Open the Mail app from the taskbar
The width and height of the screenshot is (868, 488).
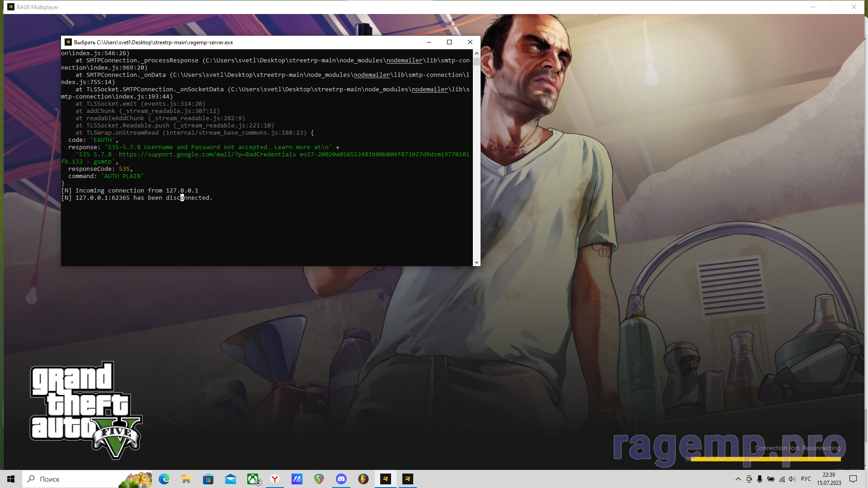point(230,479)
